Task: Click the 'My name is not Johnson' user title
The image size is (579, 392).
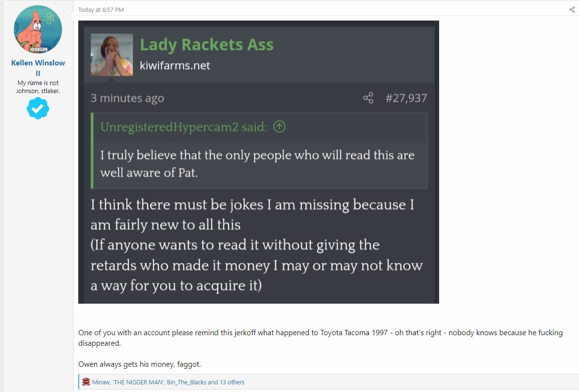Action: 38,87
